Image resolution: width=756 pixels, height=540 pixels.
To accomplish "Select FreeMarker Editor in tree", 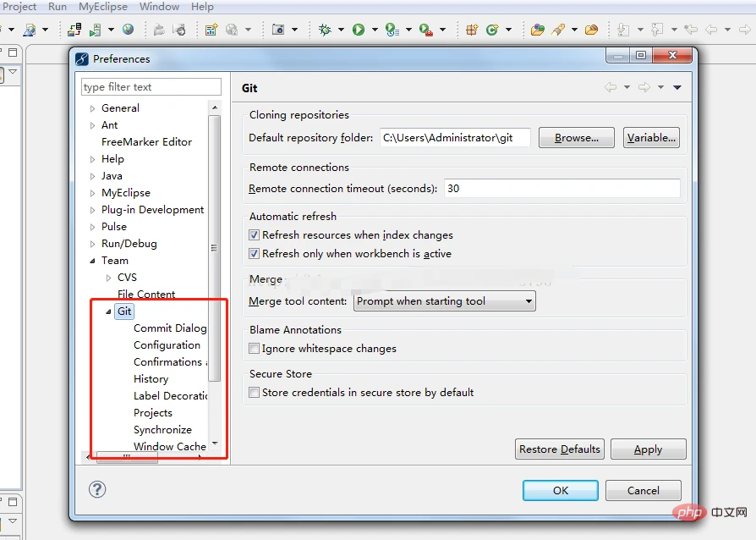I will [x=146, y=142].
